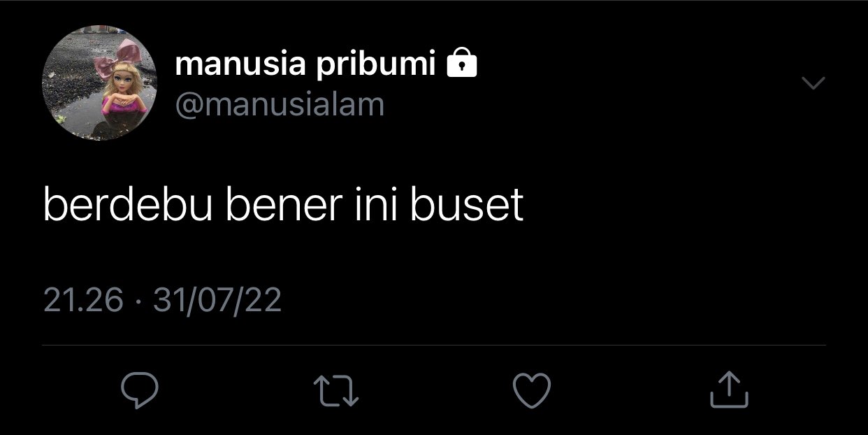Select the timestamp 21.26
Image resolution: width=868 pixels, height=435 pixels.
pos(83,300)
